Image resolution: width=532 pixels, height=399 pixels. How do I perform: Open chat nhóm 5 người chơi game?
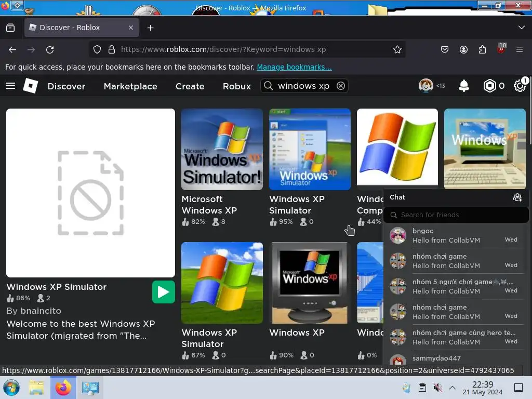coord(456,286)
